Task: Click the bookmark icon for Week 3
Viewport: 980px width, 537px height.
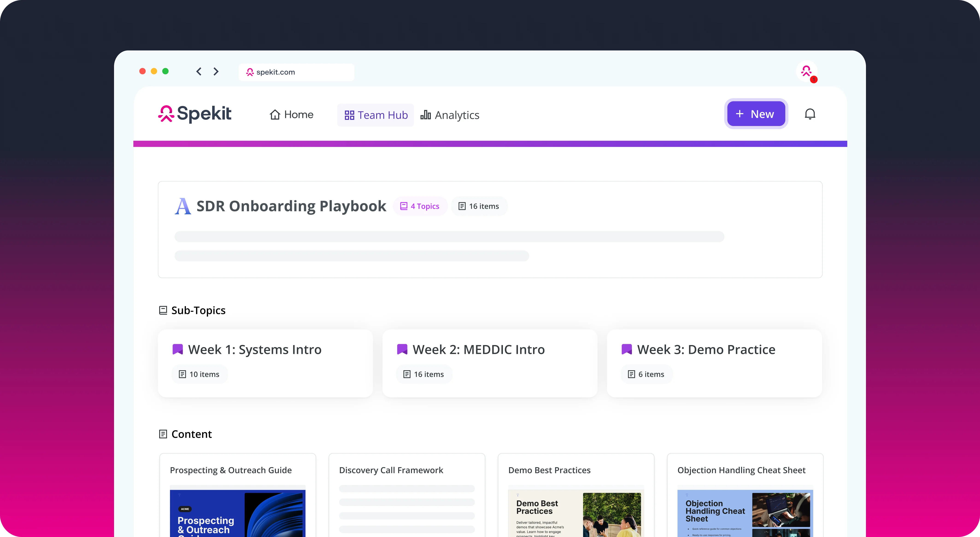Action: pyautogui.click(x=627, y=349)
